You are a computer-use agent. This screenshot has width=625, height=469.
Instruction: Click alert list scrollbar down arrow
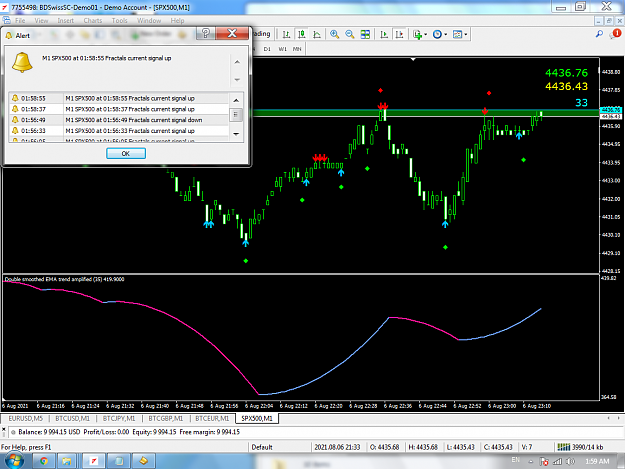pos(236,134)
